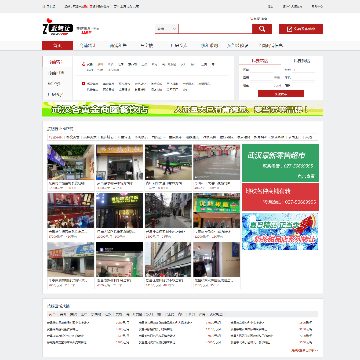Viewport: 360px width, 360px height.
Task: Click the 'more' link at bottom right of list
Action: point(304,350)
